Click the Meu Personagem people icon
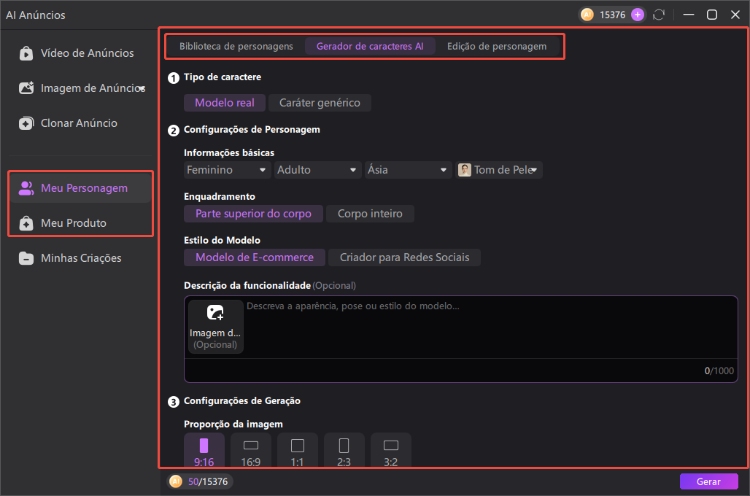 coord(26,188)
